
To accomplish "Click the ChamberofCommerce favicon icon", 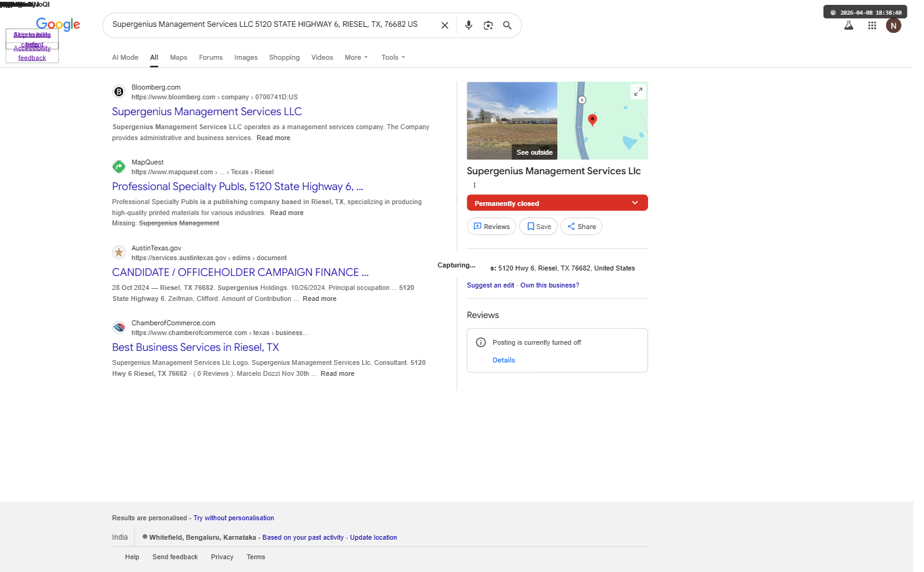I will click(x=119, y=328).
